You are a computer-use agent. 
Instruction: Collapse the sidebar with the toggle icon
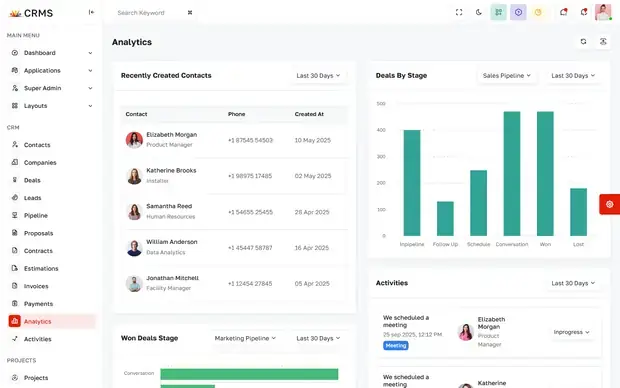click(x=91, y=12)
